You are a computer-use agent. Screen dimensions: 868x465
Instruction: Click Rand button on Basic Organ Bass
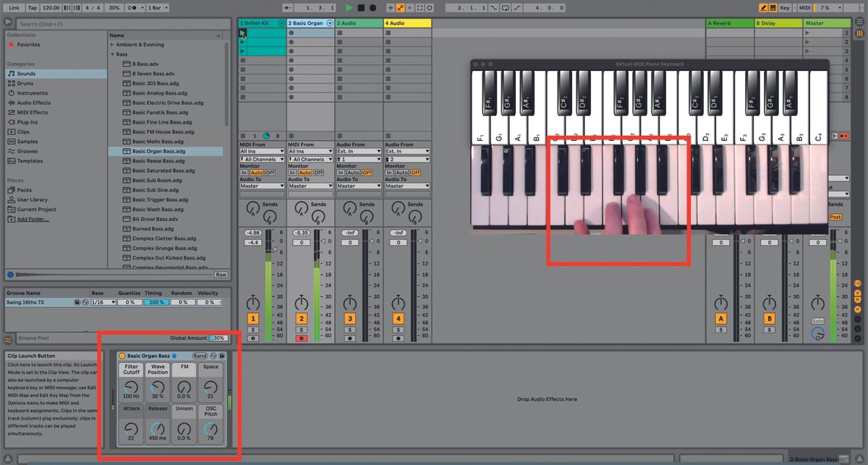click(x=200, y=356)
